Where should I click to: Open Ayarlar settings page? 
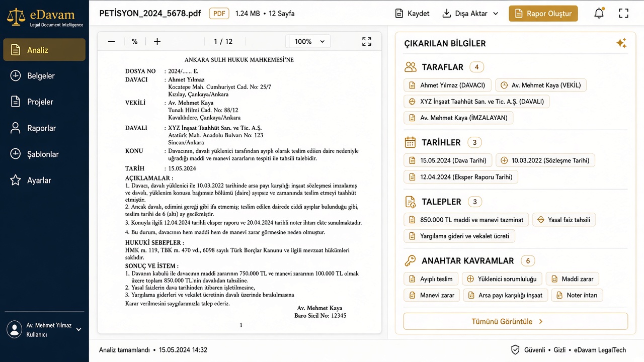(x=44, y=180)
